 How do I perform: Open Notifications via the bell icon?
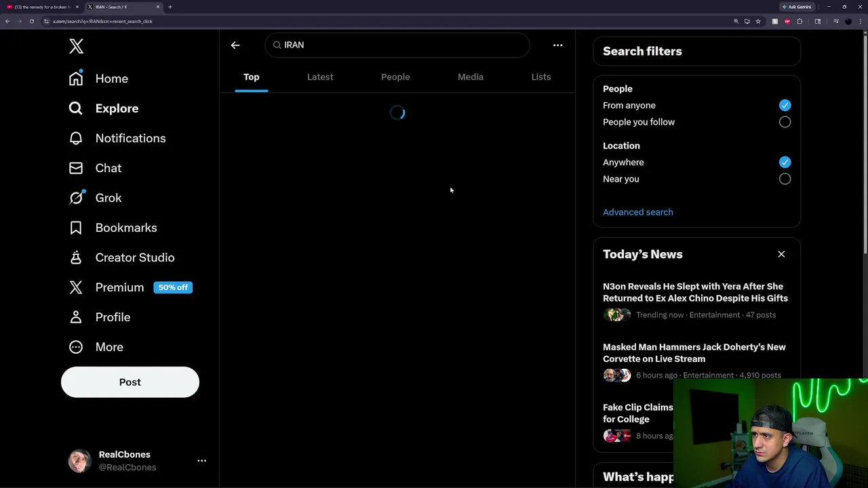pos(76,138)
